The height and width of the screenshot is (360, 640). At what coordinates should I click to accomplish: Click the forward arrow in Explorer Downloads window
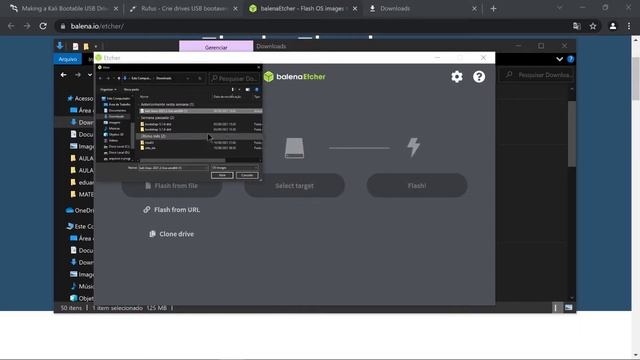78,75
